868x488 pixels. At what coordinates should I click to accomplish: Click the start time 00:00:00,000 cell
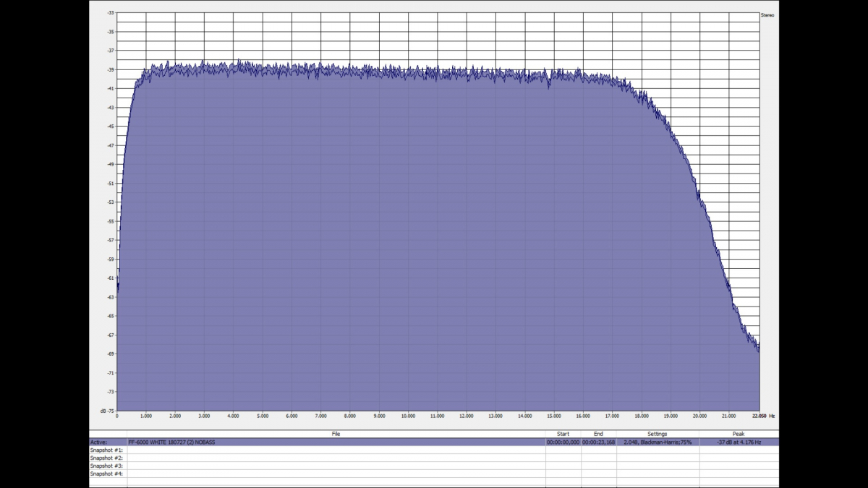click(563, 442)
